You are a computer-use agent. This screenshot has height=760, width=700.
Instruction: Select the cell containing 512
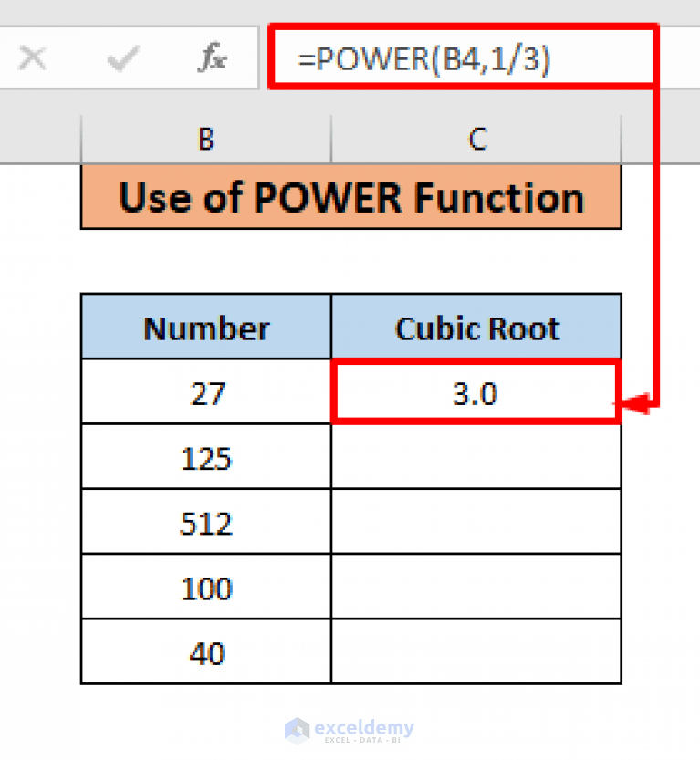click(x=206, y=522)
